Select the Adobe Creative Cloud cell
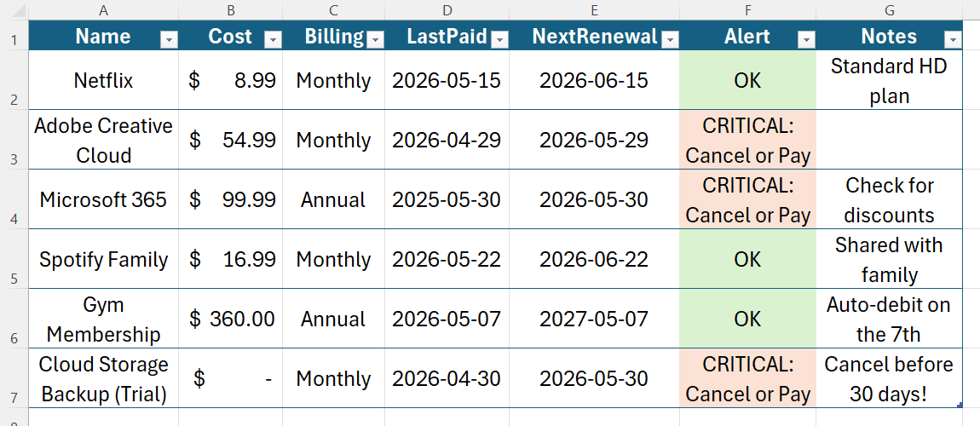Image resolution: width=980 pixels, height=426 pixels. click(103, 140)
